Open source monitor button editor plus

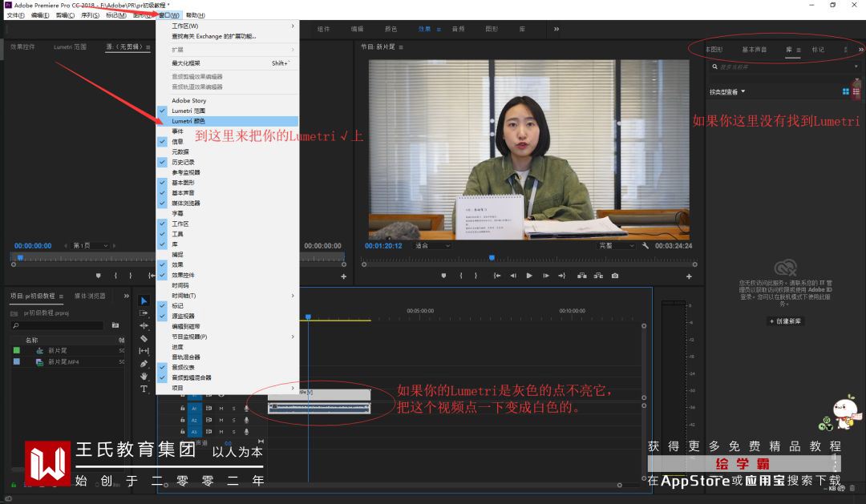click(343, 276)
